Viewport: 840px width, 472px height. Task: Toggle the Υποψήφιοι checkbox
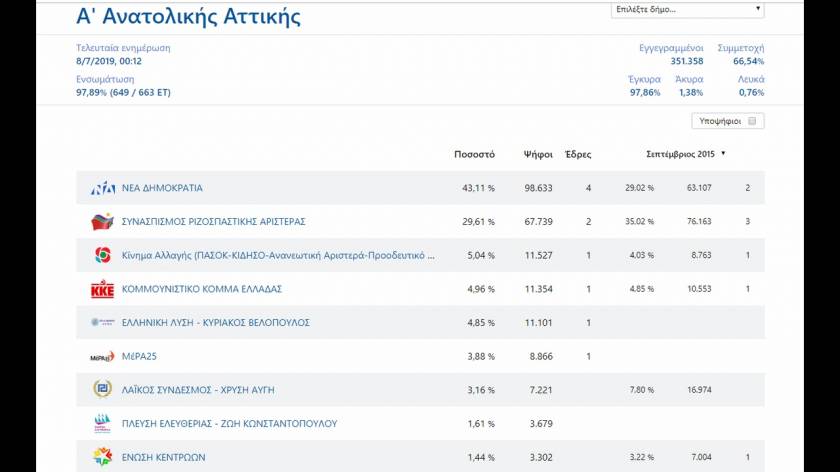(752, 121)
